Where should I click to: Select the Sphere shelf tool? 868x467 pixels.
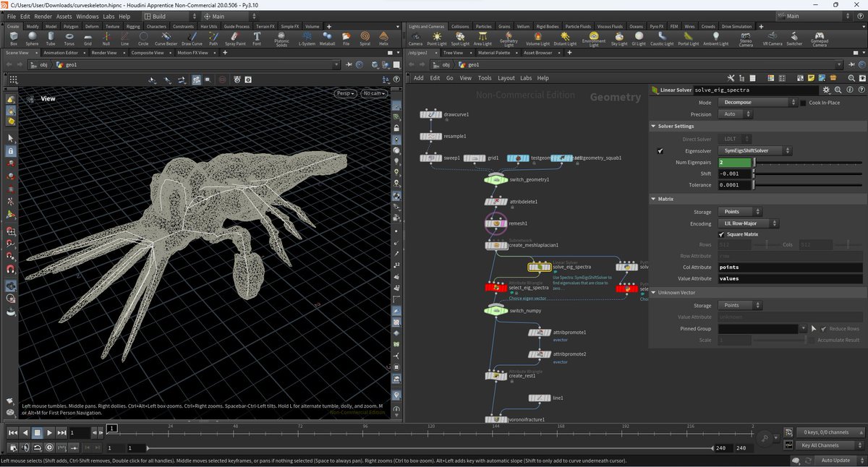(x=32, y=38)
